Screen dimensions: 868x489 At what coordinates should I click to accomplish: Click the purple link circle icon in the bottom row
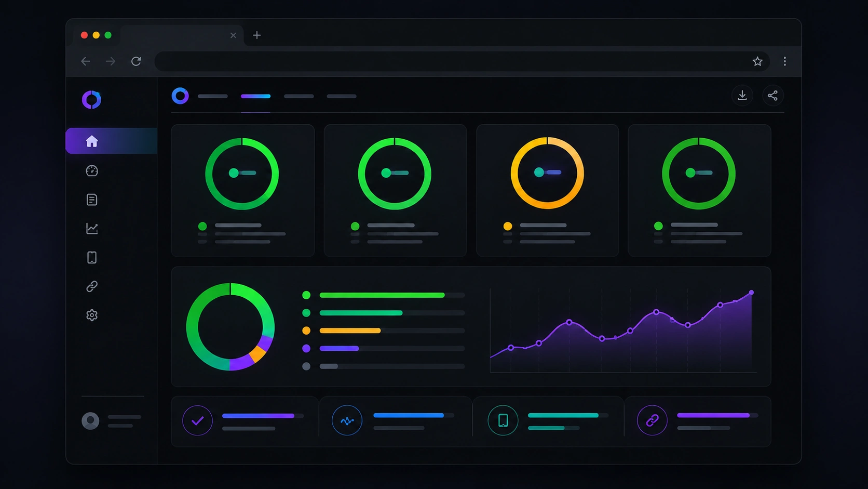652,420
